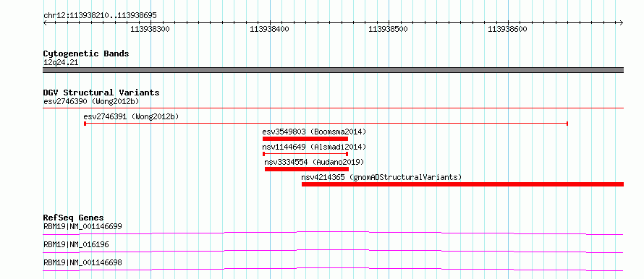Click the nsv1144649 thin variant line

pyautogui.click(x=305, y=154)
